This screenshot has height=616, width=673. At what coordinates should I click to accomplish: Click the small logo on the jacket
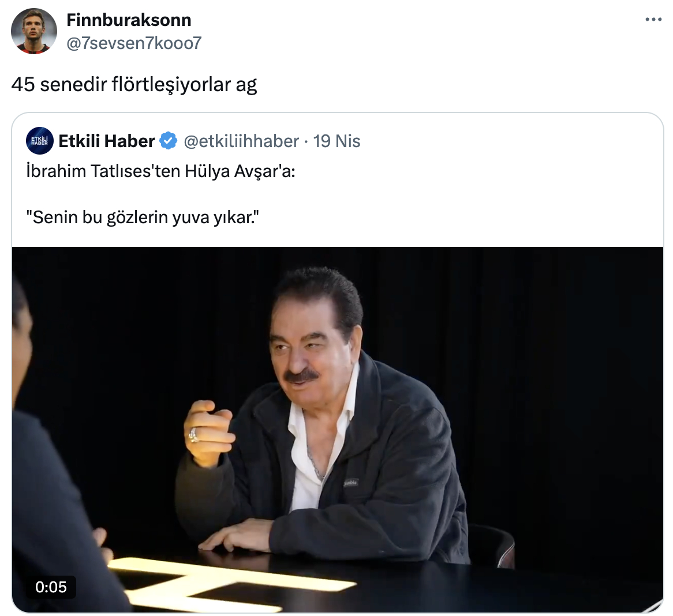click(x=350, y=482)
